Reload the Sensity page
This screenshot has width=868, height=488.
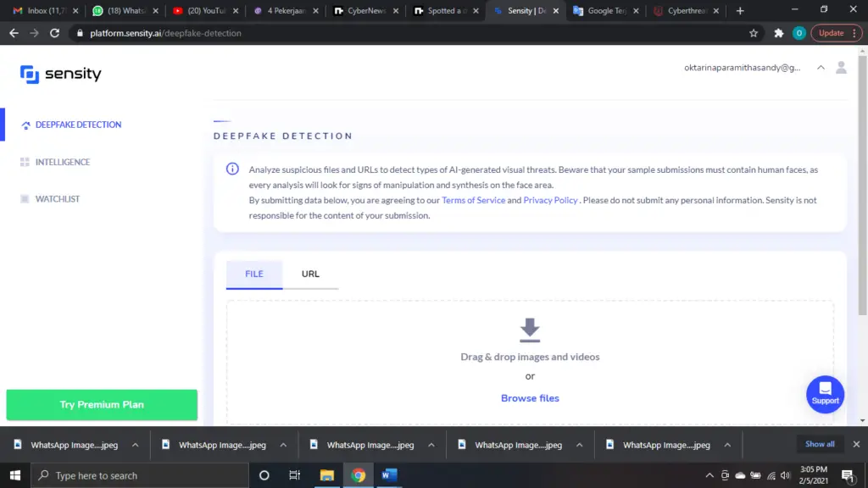(54, 33)
